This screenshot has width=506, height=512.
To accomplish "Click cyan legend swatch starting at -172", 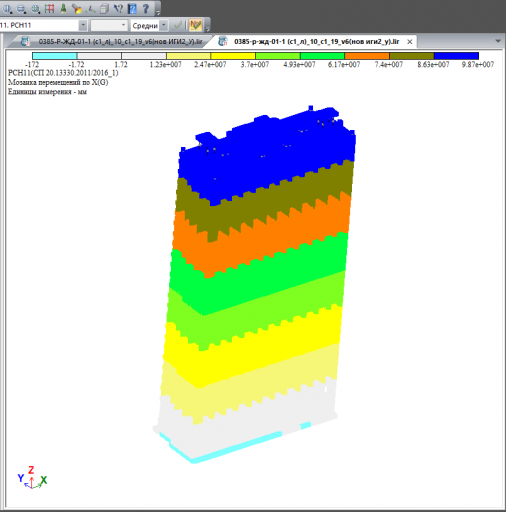I will 55,56.
